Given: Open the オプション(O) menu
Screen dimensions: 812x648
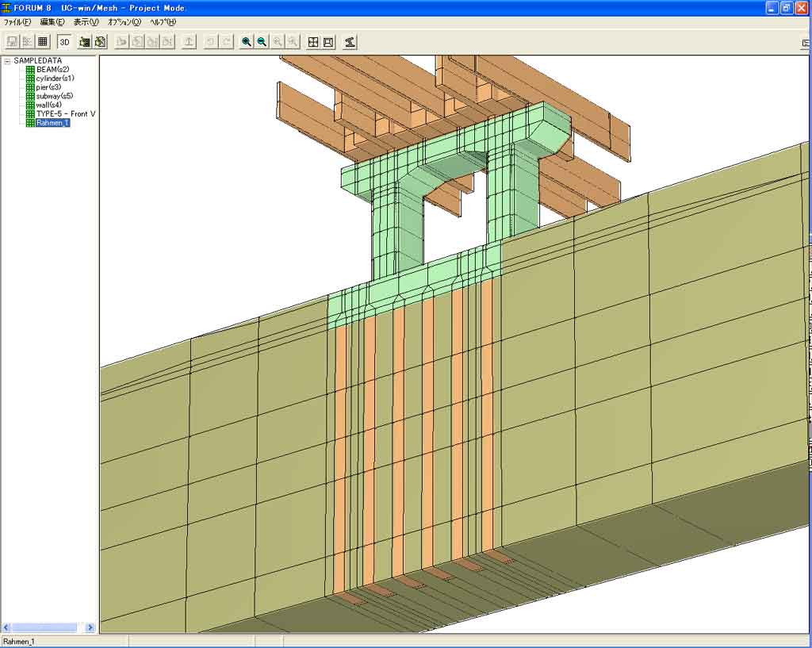Looking at the screenshot, I should [124, 22].
